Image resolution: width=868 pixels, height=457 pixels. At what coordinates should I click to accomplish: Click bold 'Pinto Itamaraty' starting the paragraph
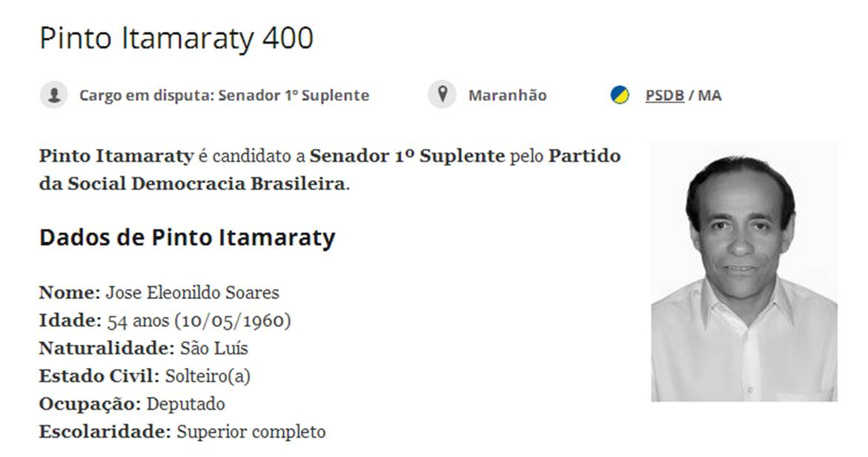coord(116,157)
